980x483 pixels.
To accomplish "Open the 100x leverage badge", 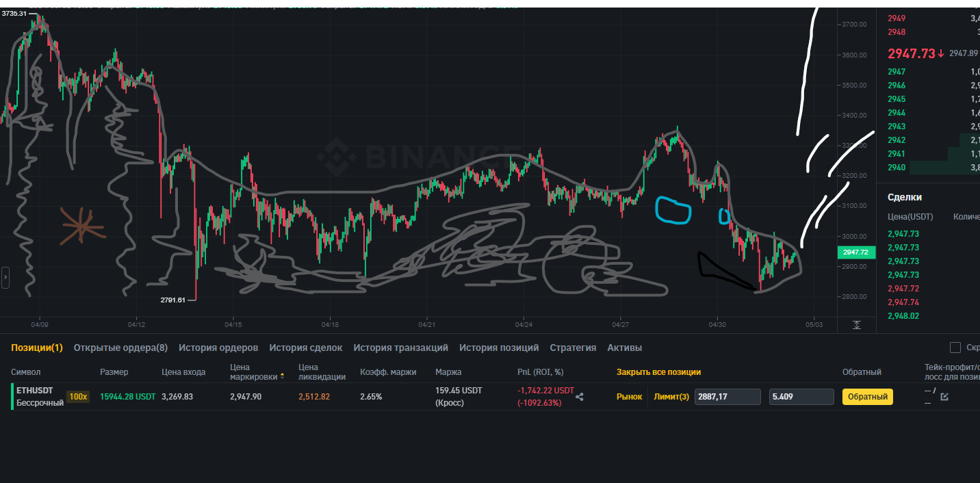I will (78, 397).
